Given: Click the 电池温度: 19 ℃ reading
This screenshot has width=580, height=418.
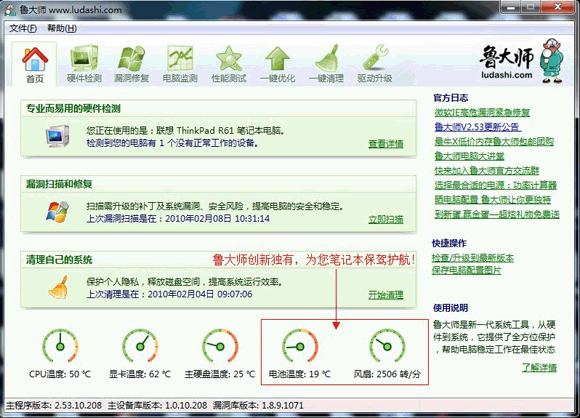Looking at the screenshot, I should 300,374.
